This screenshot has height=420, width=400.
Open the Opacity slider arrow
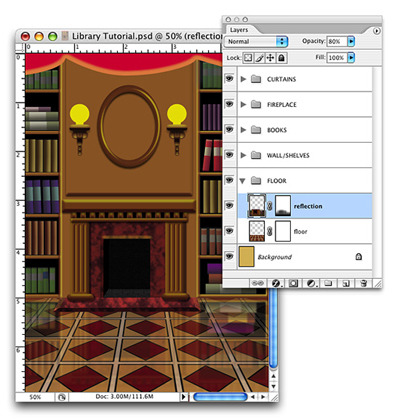pyautogui.click(x=351, y=41)
